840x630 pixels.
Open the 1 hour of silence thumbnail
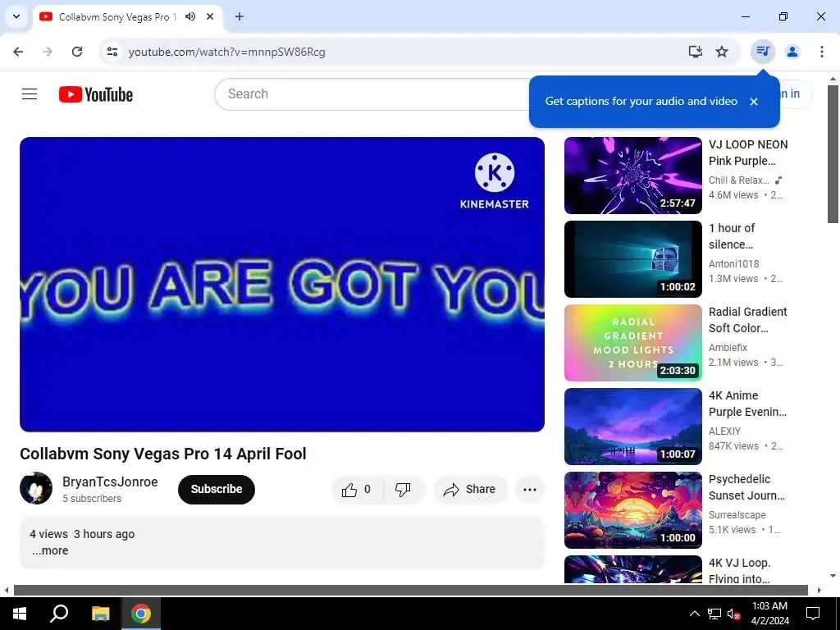(632, 259)
